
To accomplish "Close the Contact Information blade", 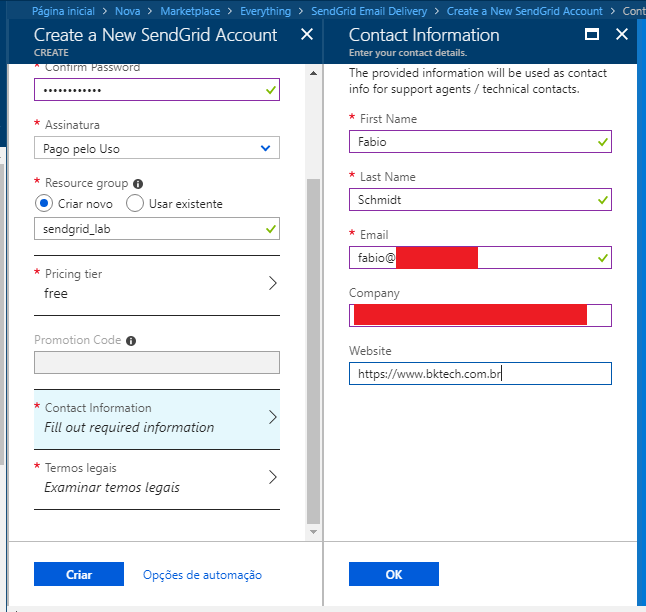I will (x=622, y=35).
